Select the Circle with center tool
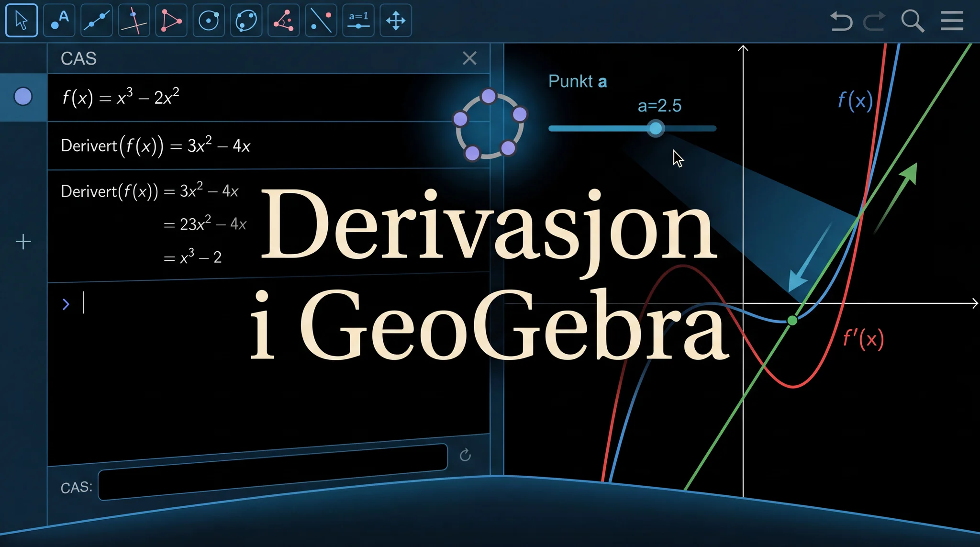Image resolution: width=980 pixels, height=547 pixels. click(209, 20)
